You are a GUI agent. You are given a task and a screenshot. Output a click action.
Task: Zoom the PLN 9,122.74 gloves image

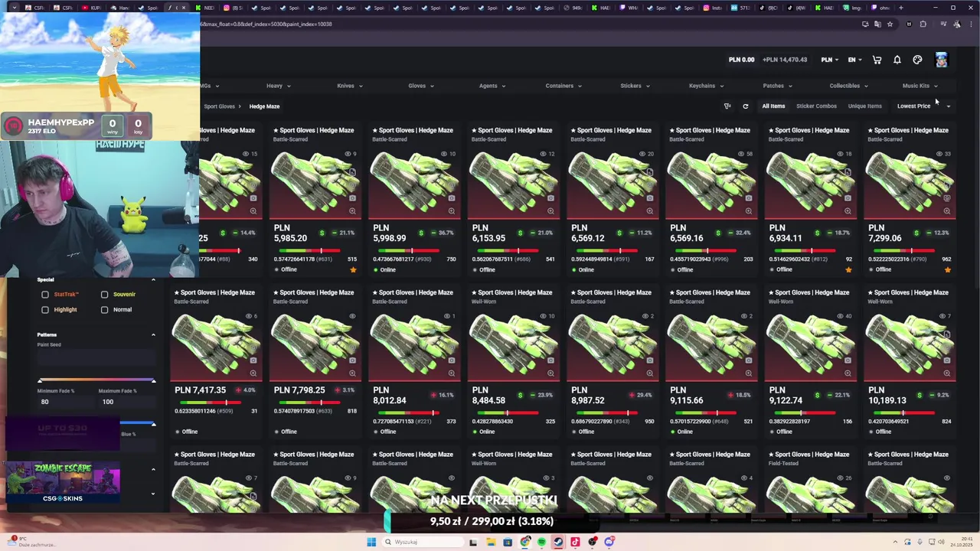click(848, 373)
